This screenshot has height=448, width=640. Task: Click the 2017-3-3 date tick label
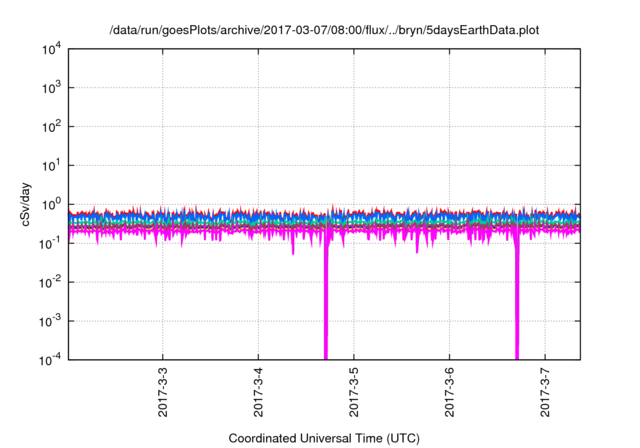point(163,393)
